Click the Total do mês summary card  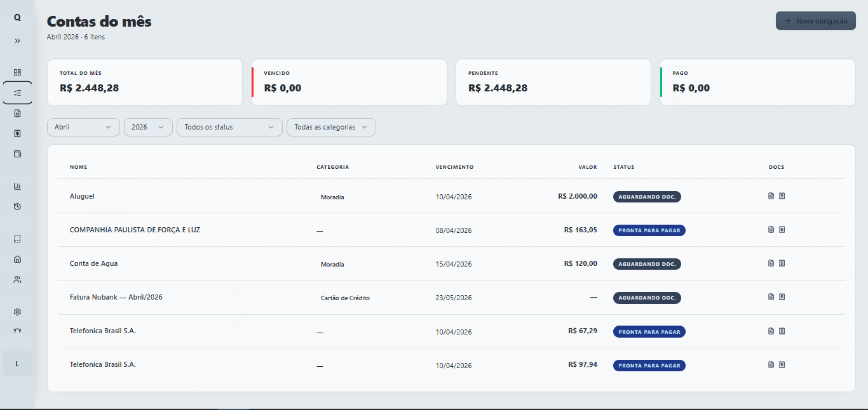pos(145,83)
